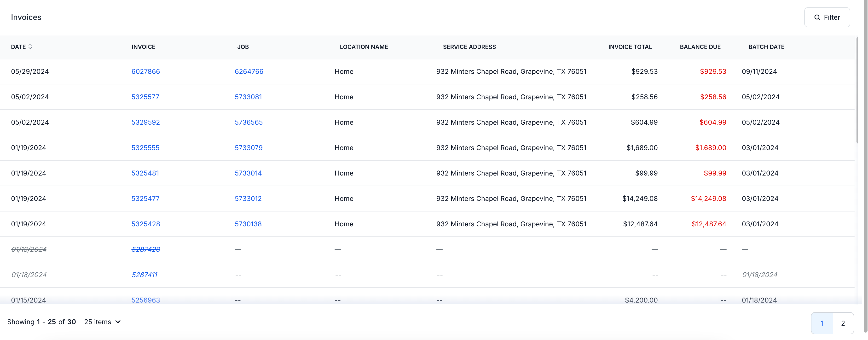This screenshot has height=340, width=868.
Task: Click balance due $1,689.00 in red
Action: (x=711, y=148)
